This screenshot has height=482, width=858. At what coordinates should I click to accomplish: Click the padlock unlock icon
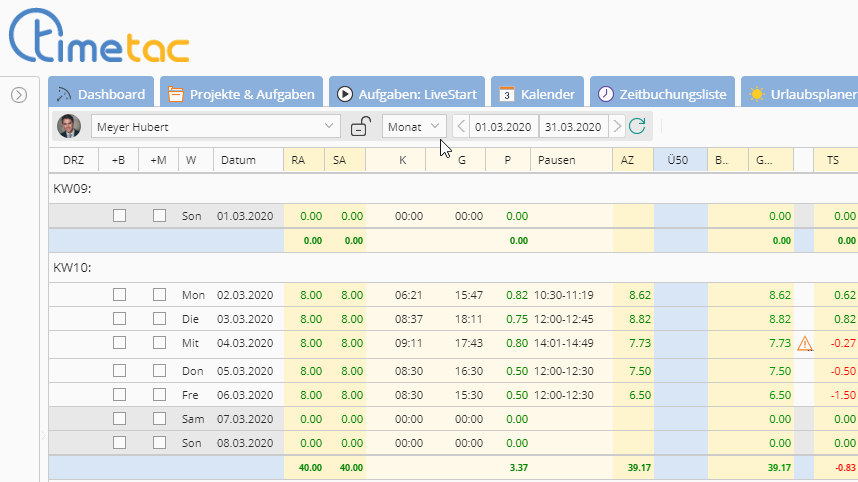[360, 126]
